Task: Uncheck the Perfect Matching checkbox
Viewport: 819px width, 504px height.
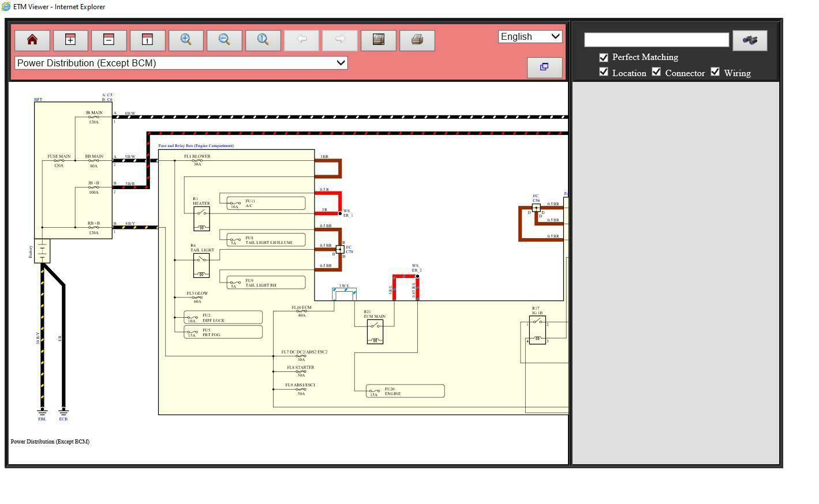Action: pos(604,57)
